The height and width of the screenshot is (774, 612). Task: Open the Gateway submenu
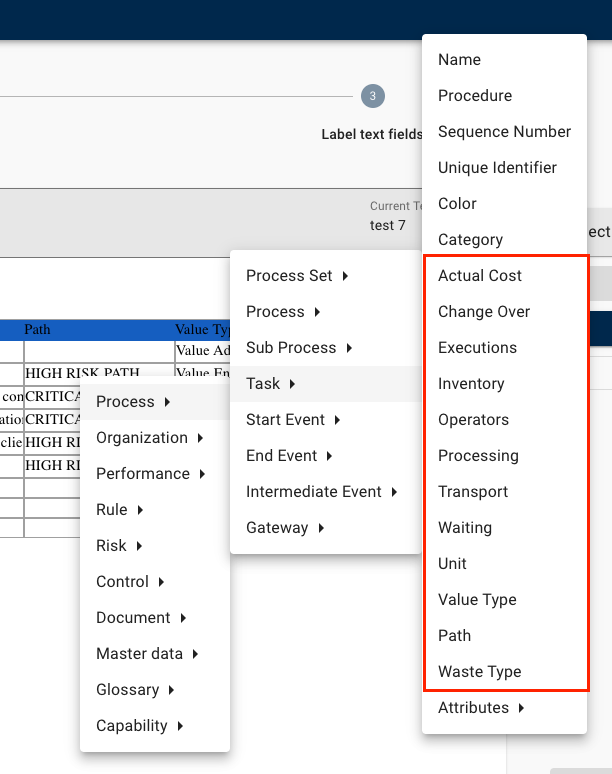pos(285,528)
